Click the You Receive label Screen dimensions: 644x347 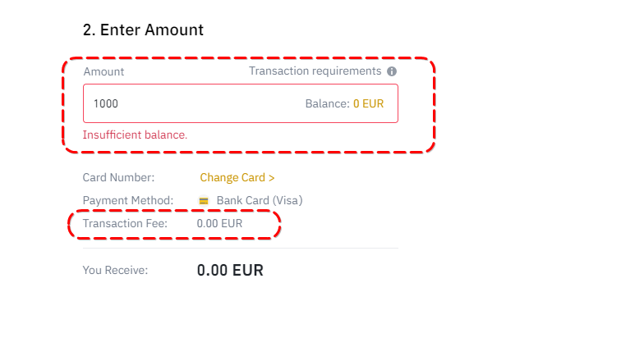coord(115,270)
